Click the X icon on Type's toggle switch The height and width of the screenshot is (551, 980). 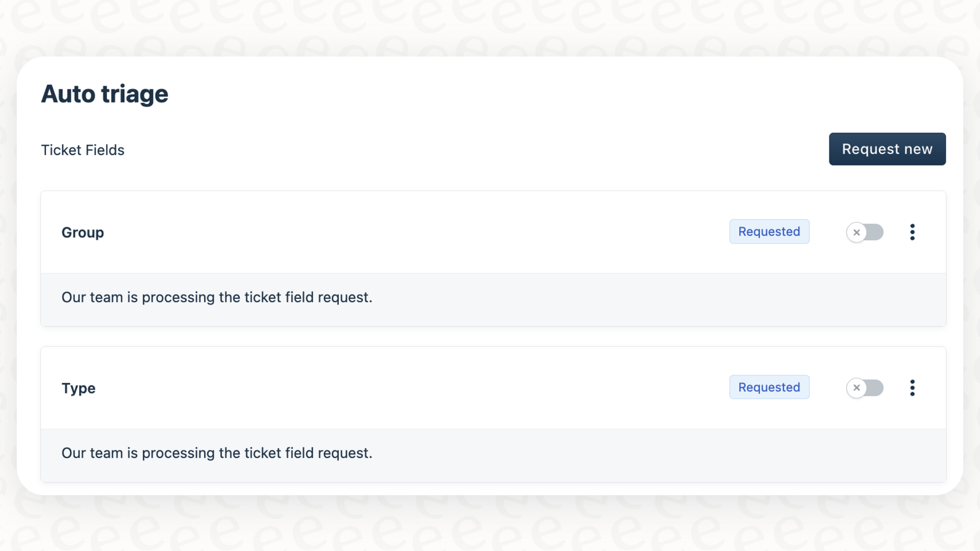[x=857, y=388]
